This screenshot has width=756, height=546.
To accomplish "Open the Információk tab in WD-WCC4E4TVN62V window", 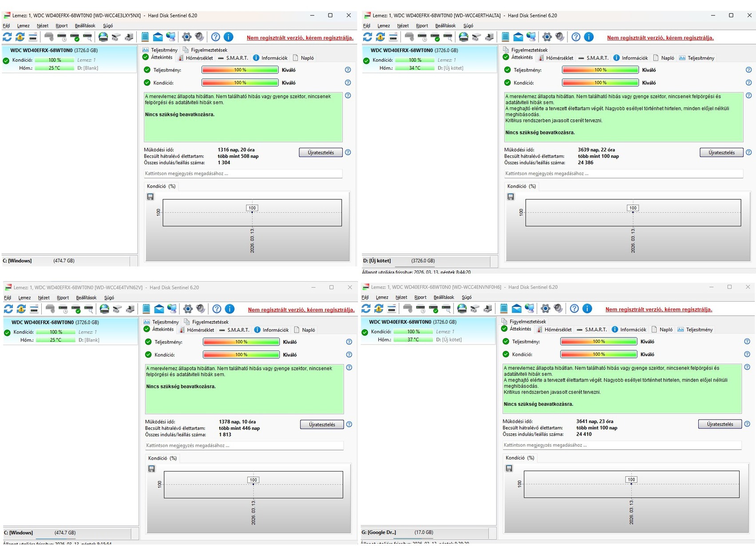I will pyautogui.click(x=271, y=330).
